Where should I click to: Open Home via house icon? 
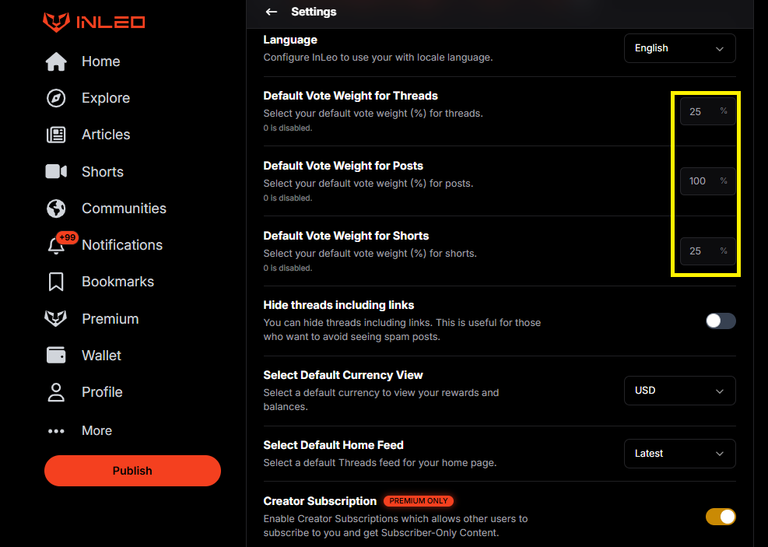pyautogui.click(x=56, y=61)
